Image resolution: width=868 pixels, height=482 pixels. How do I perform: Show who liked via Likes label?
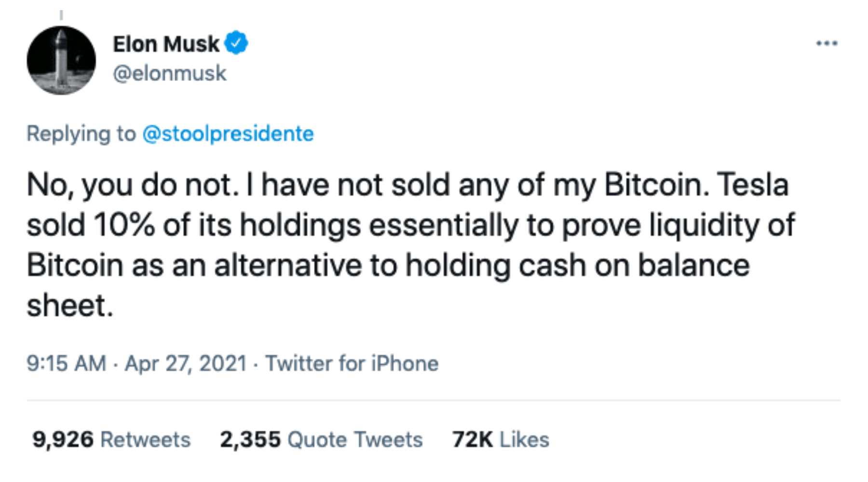click(x=524, y=440)
